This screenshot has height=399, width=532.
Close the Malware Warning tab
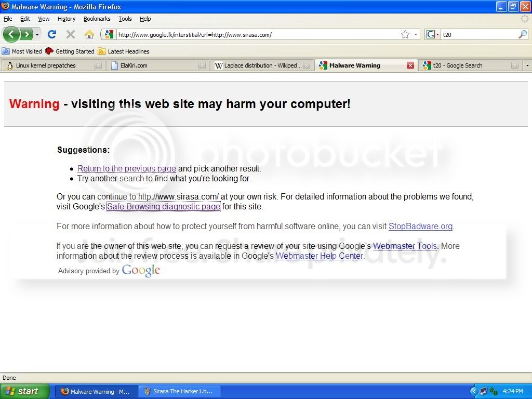[410, 65]
